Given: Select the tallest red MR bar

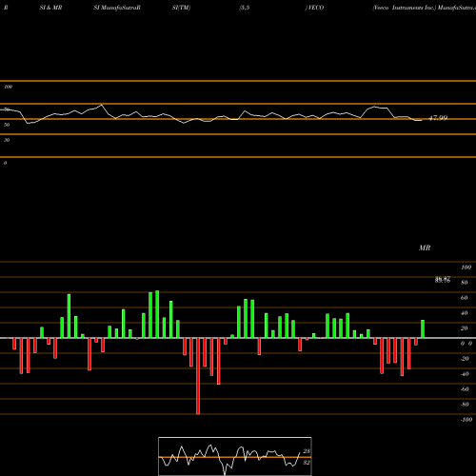Looking at the screenshot, I should coord(198,376).
